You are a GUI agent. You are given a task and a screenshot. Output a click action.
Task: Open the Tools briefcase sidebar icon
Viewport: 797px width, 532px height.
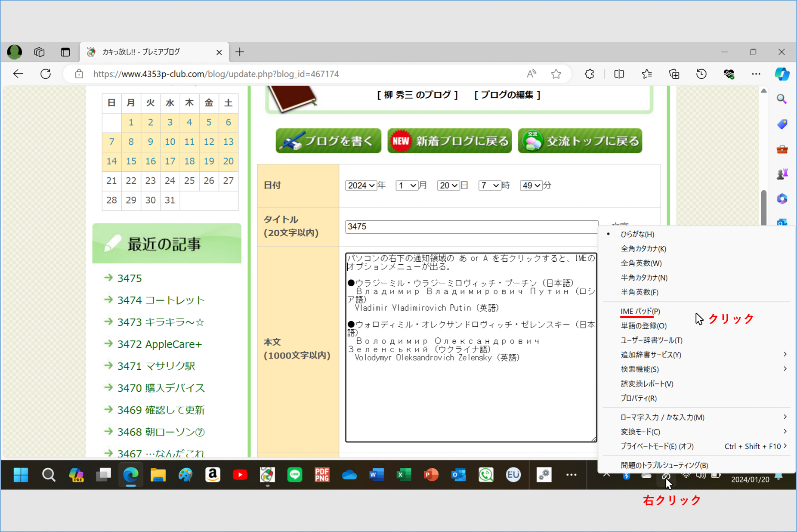click(782, 149)
